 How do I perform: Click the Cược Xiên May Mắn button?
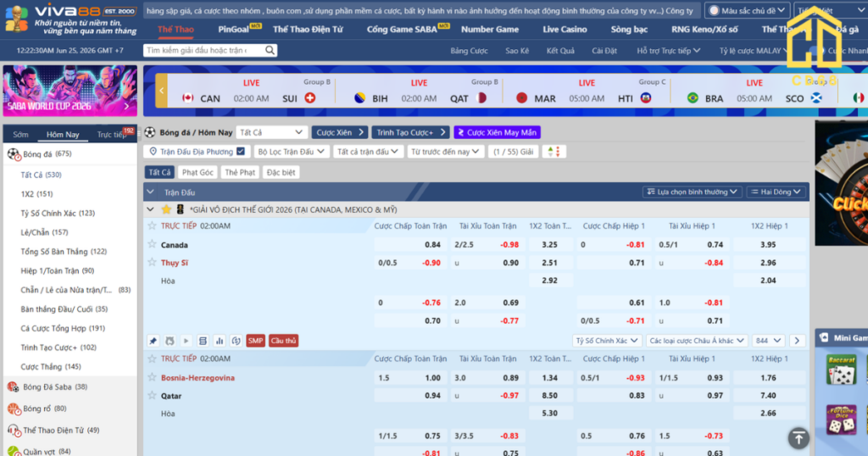pyautogui.click(x=497, y=132)
